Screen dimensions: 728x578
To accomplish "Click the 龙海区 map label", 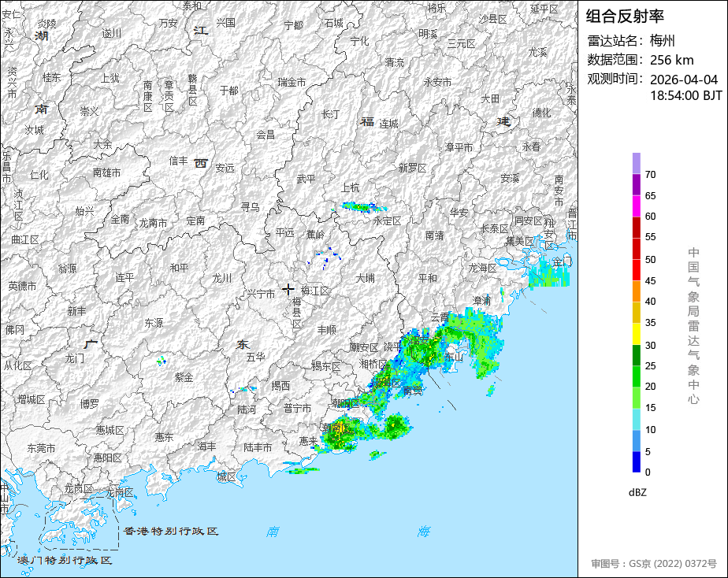I will click(482, 268).
